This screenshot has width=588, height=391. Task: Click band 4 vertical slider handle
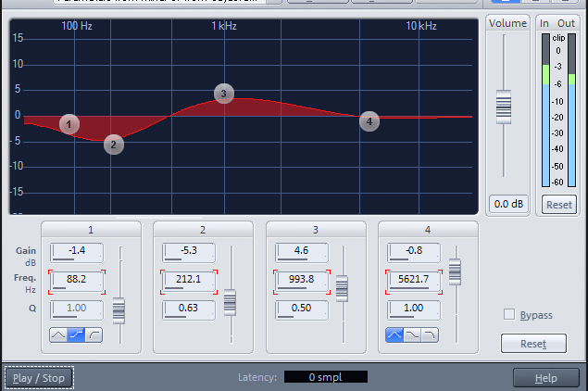[x=455, y=271]
